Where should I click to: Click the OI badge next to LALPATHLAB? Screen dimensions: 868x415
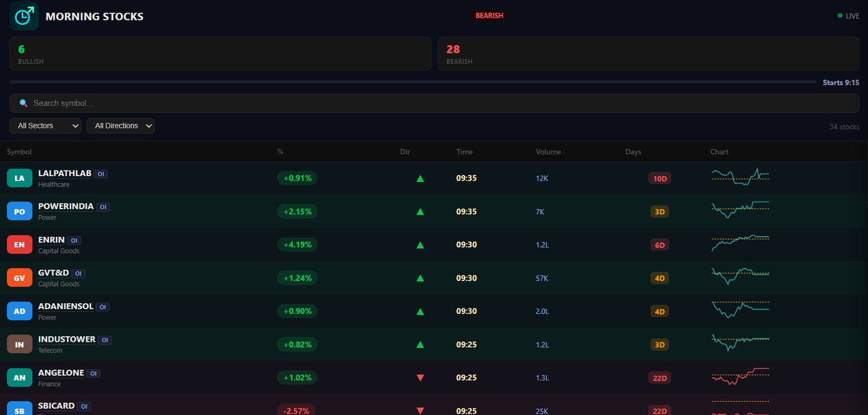(101, 174)
